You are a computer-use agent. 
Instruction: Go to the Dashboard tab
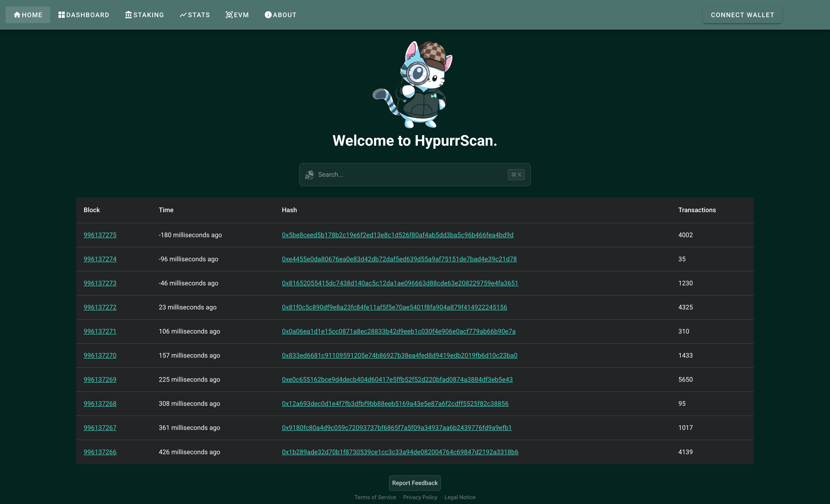pyautogui.click(x=84, y=15)
